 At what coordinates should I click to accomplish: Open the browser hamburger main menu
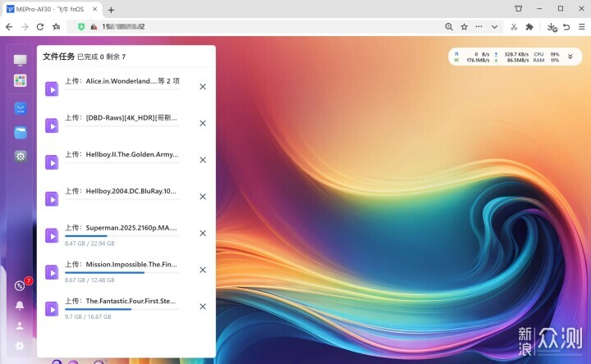pyautogui.click(x=582, y=27)
